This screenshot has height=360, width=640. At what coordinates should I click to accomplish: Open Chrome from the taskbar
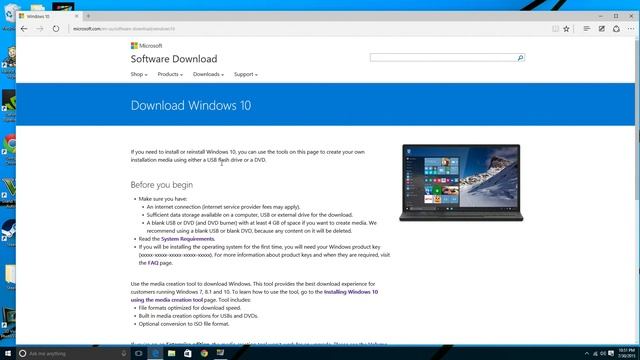pos(204,353)
